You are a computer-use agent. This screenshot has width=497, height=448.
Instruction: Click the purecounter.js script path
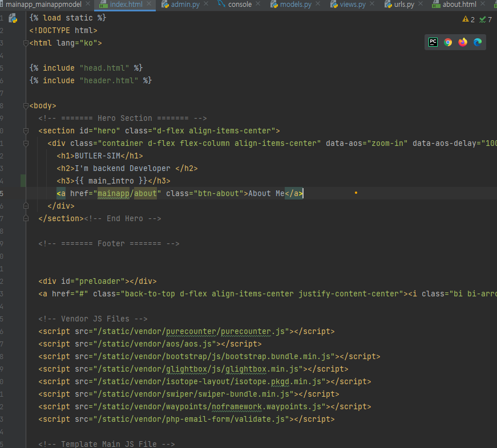point(192,332)
